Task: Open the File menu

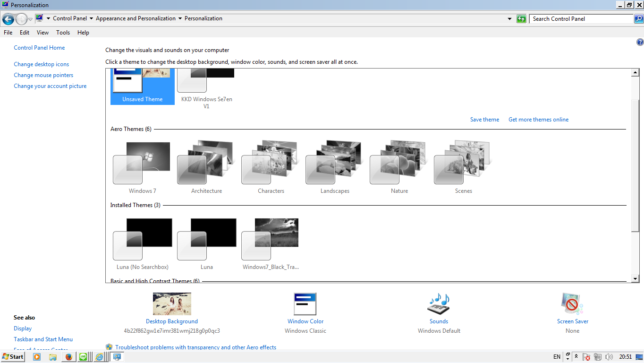Action: point(8,33)
